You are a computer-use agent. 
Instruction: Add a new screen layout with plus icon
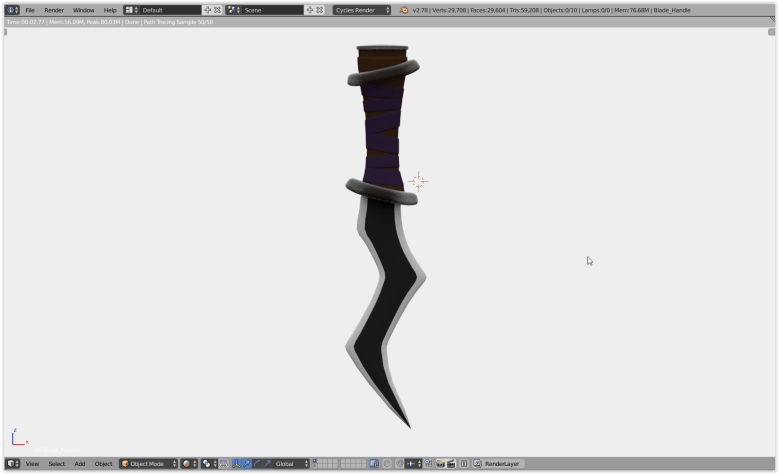click(208, 10)
